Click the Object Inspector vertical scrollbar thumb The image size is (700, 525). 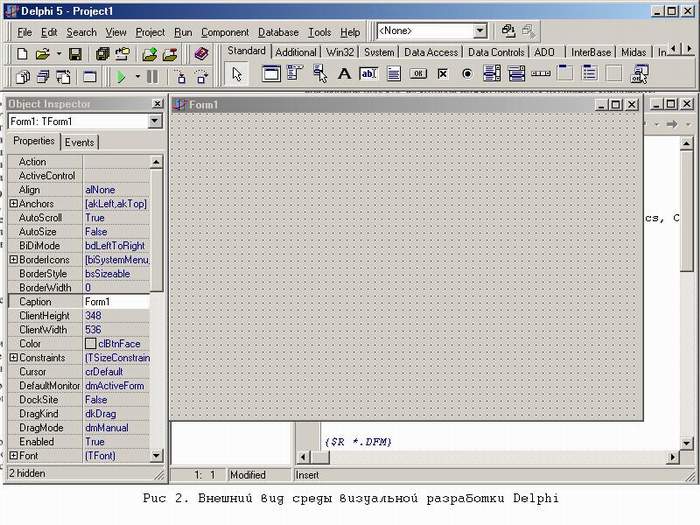point(156,231)
